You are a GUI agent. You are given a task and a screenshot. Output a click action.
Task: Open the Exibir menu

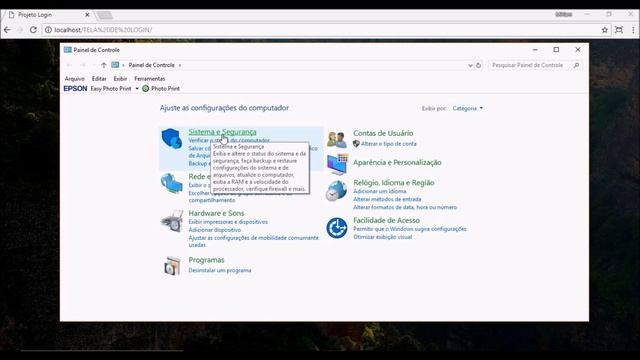pyautogui.click(x=120, y=79)
